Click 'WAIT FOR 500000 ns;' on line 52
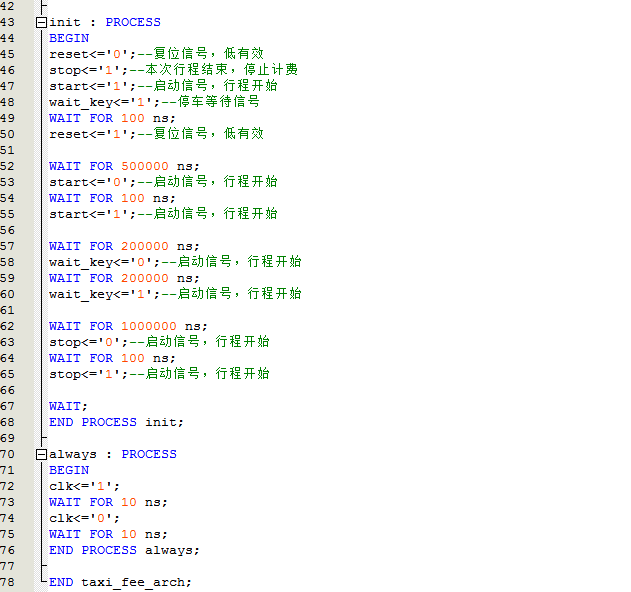 click(x=124, y=167)
